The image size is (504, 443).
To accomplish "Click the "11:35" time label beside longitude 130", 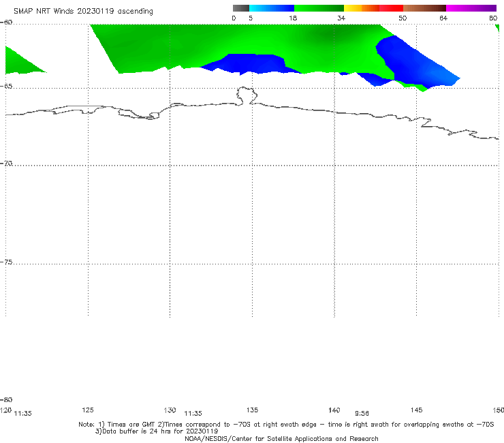I will [193, 414].
